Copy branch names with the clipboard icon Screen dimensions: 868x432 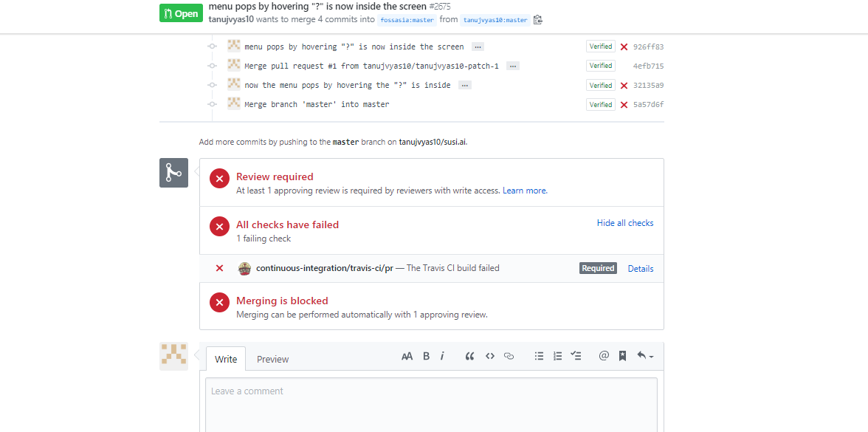coord(537,20)
